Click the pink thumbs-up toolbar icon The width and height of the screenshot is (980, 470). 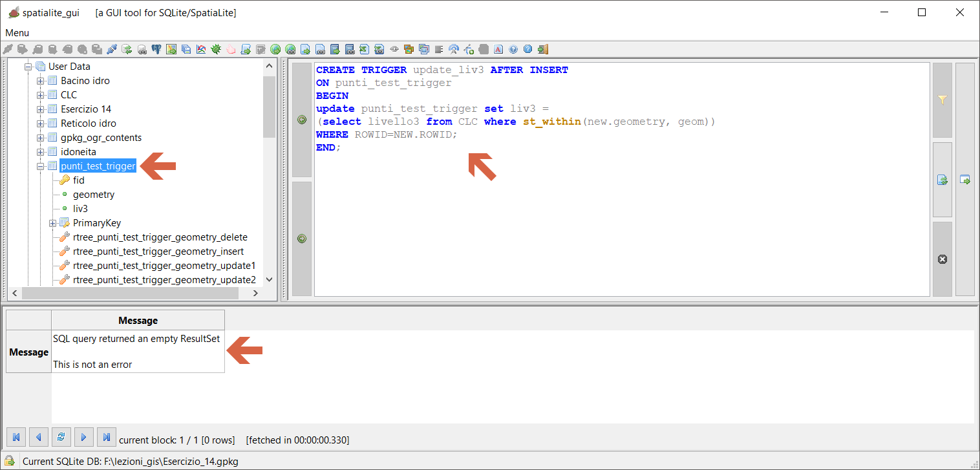pyautogui.click(x=231, y=49)
